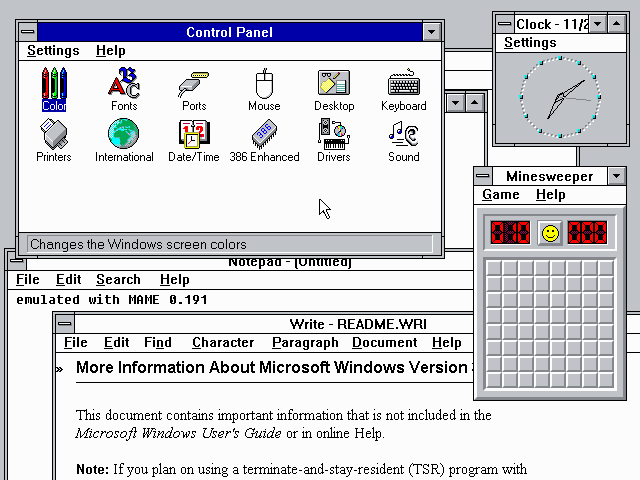Image resolution: width=640 pixels, height=480 pixels.
Task: Open the Clock window system menu box
Action: tap(504, 24)
